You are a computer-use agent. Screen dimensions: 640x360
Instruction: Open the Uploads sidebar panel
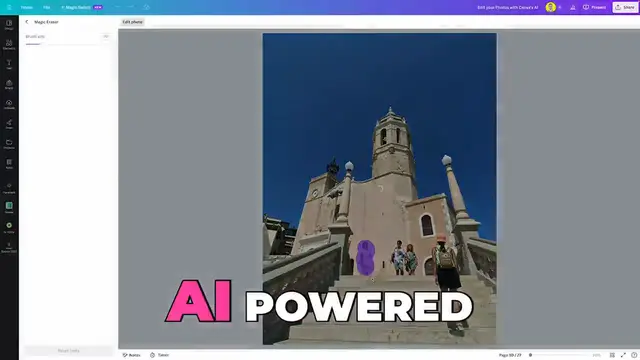[x=9, y=104]
